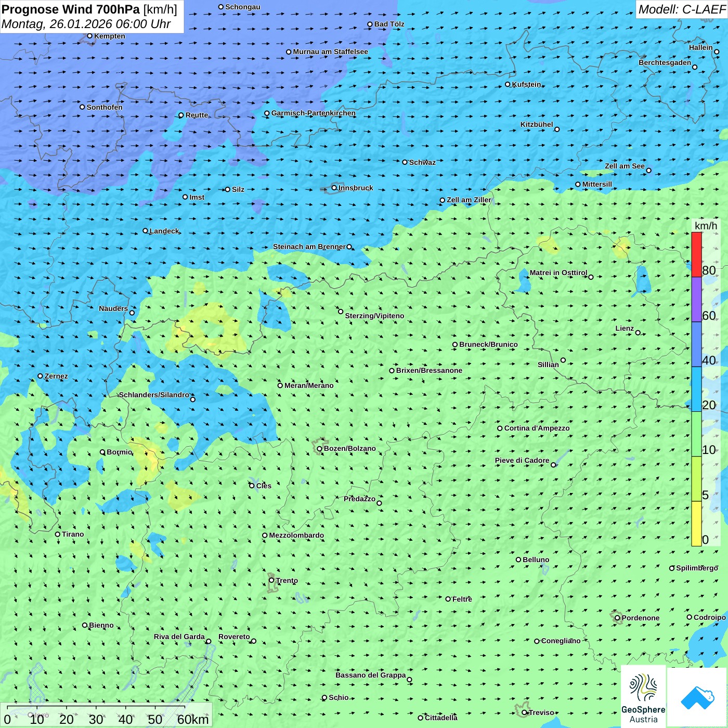This screenshot has width=728, height=728.
Task: Click the 'Pordenone' city label
Action: 641,618
